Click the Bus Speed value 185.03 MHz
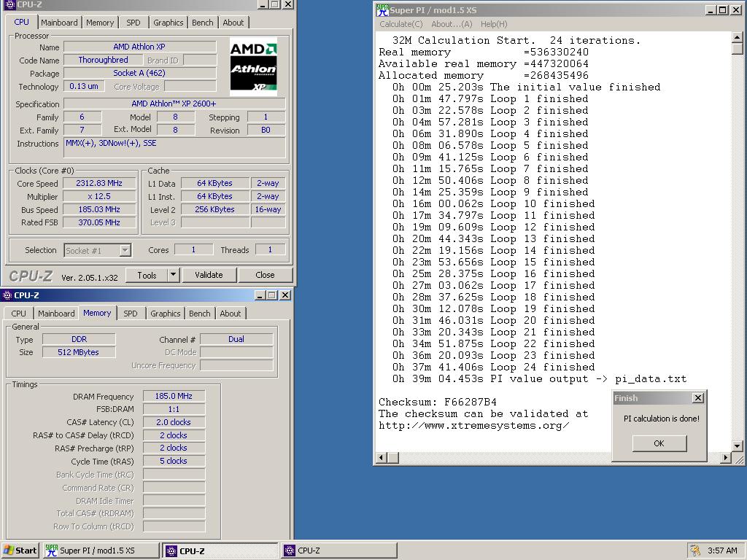The image size is (747, 560). [x=99, y=209]
